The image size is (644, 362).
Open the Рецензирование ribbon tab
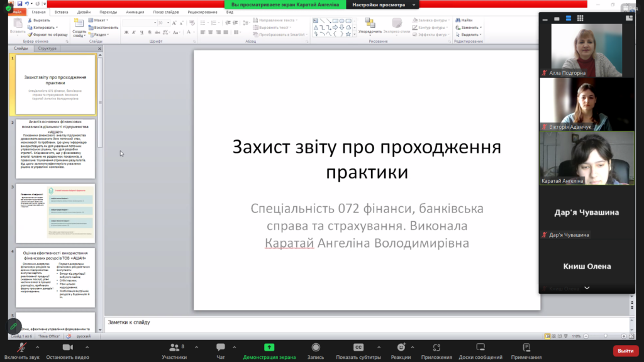(203, 13)
